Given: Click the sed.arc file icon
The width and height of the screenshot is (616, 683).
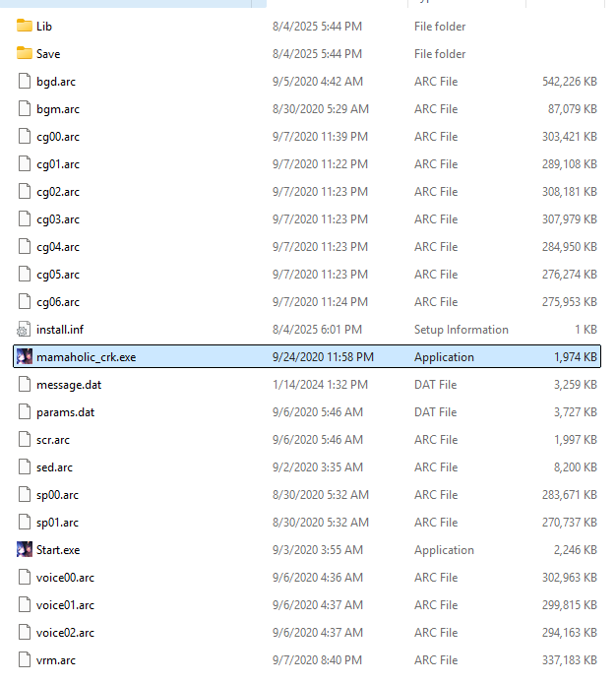Looking at the screenshot, I should point(25,466).
